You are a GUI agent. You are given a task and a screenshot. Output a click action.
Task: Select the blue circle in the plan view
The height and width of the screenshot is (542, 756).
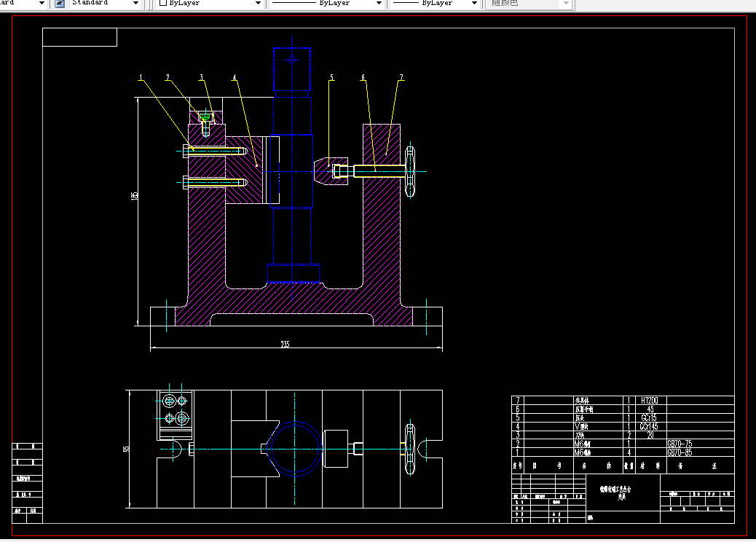[294, 449]
